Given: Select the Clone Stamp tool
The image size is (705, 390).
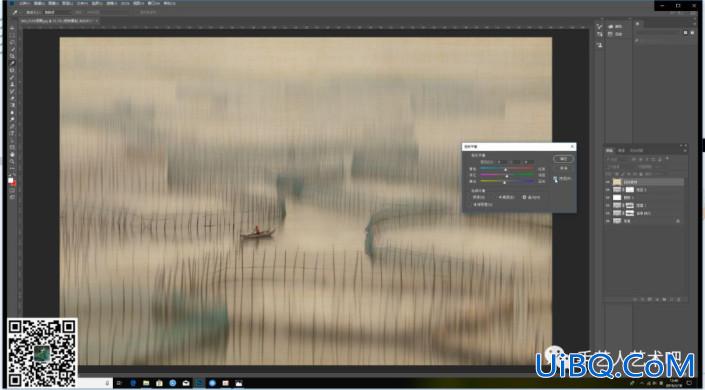Looking at the screenshot, I should (13, 84).
